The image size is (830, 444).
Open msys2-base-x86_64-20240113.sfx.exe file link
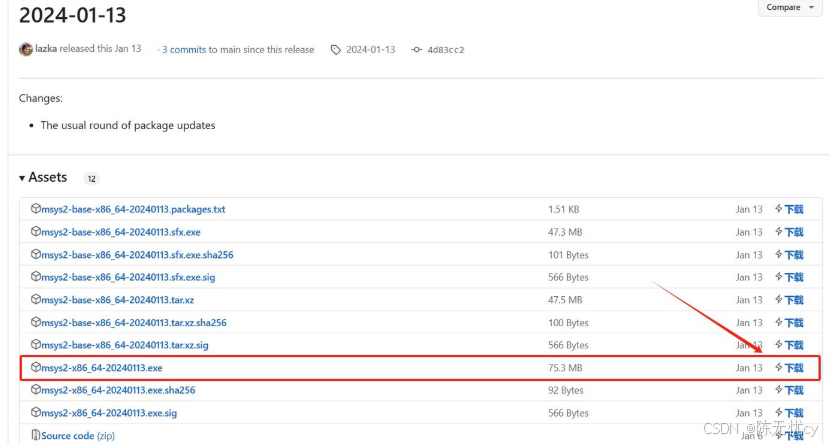[121, 232]
